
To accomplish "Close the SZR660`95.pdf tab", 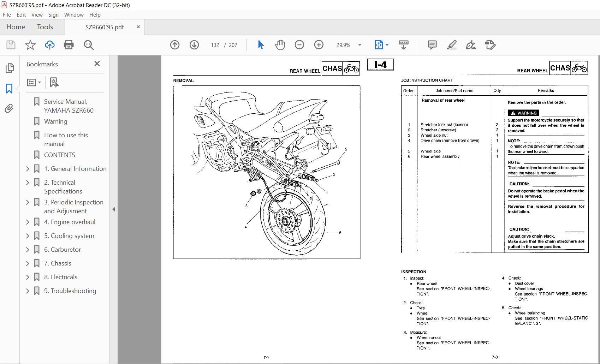I will coord(138,27).
